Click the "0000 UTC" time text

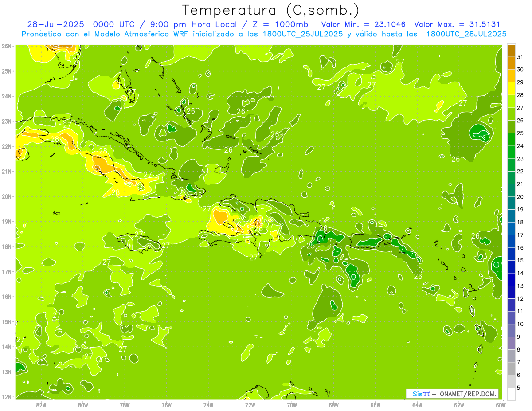[113, 24]
